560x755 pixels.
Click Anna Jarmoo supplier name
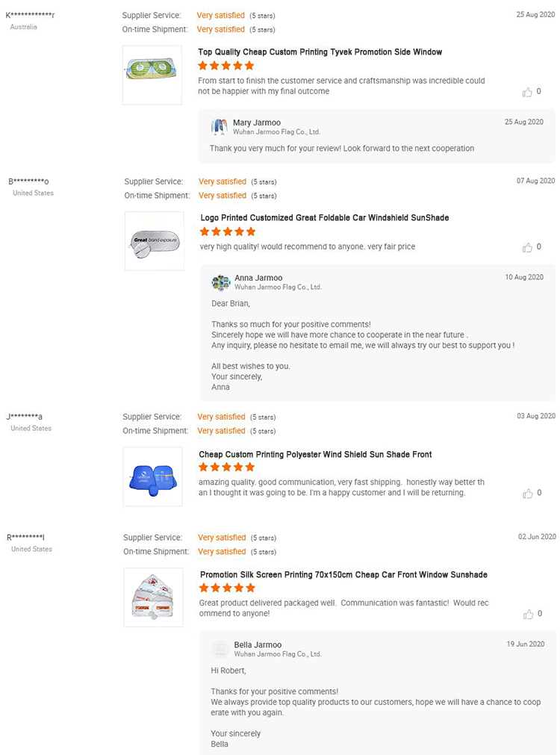point(258,278)
